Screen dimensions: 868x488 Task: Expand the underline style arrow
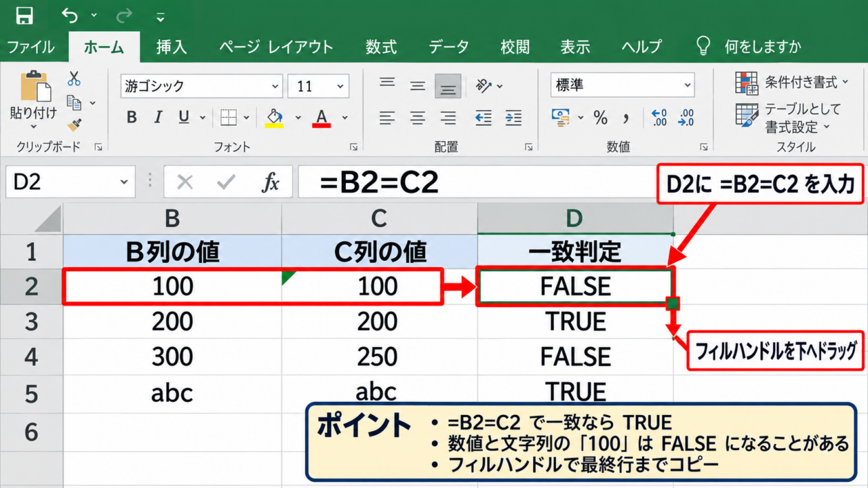point(202,118)
